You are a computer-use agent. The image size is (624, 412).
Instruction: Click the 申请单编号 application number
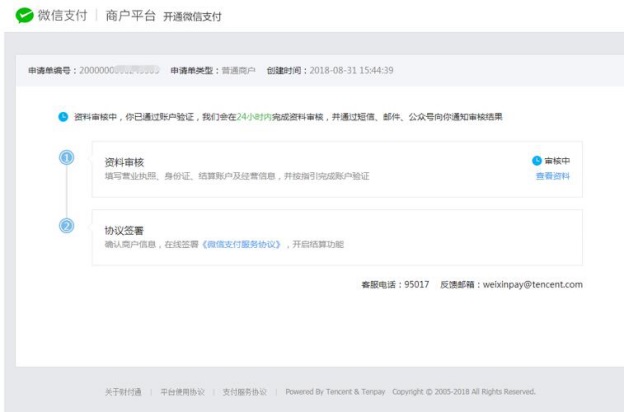(x=118, y=70)
